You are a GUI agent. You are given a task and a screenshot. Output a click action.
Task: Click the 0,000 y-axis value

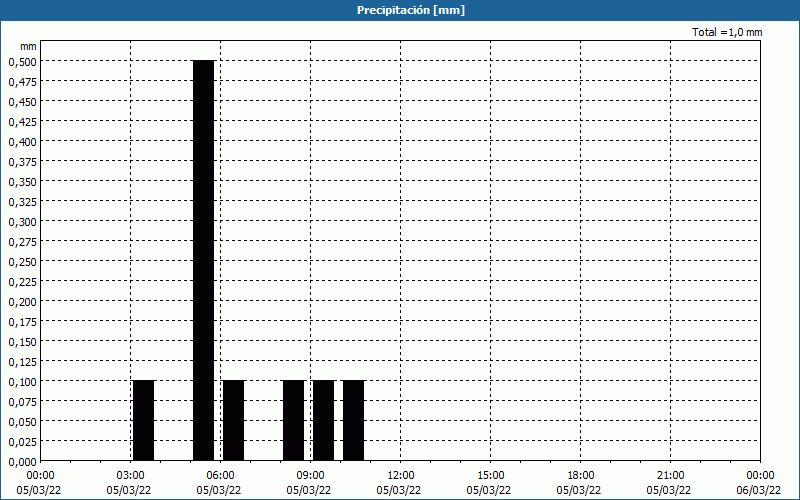[22, 462]
